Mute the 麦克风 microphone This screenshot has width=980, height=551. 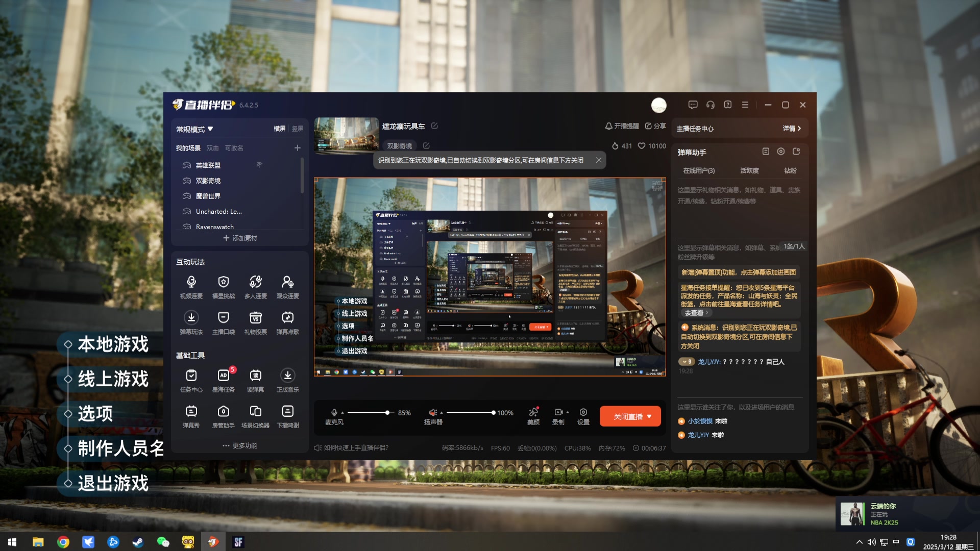tap(334, 412)
